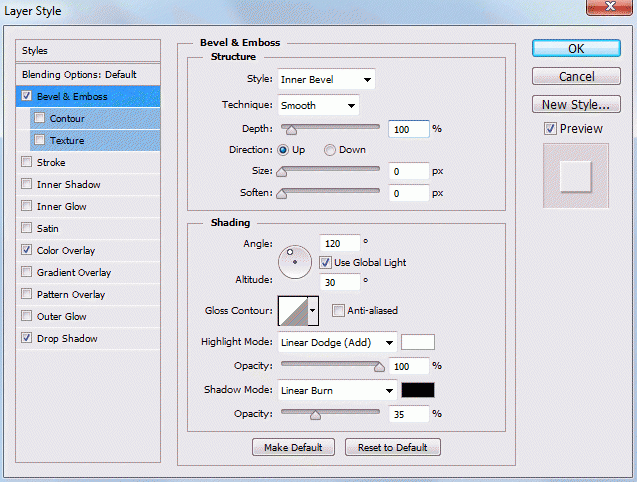Enable the Inner Glow checkbox
Screen dimensions: 637x482
(26, 206)
